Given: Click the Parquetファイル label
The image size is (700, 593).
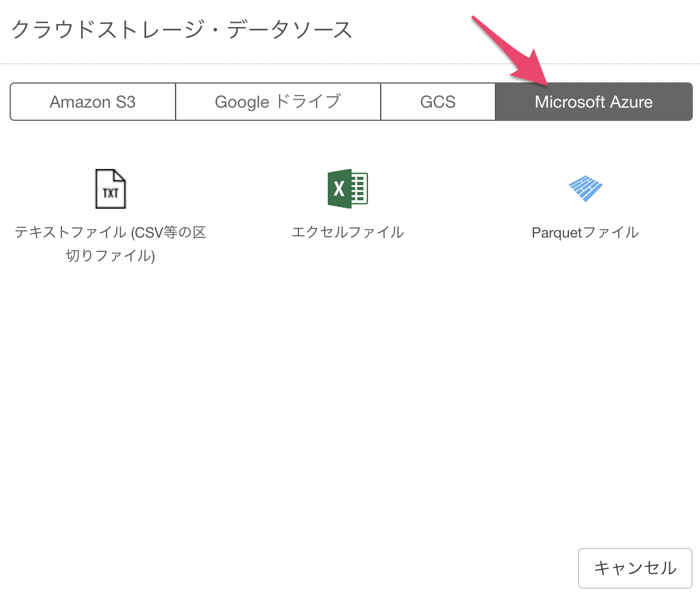Looking at the screenshot, I should [585, 233].
